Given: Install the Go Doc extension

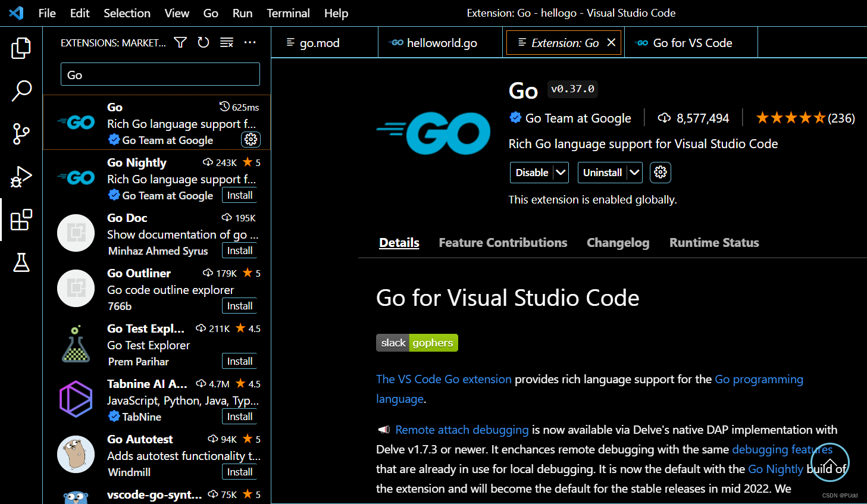Looking at the screenshot, I should (240, 251).
